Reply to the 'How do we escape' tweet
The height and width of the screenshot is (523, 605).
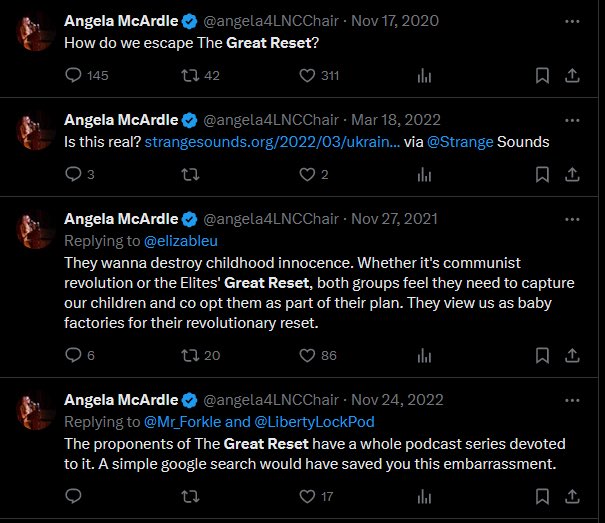[x=73, y=75]
